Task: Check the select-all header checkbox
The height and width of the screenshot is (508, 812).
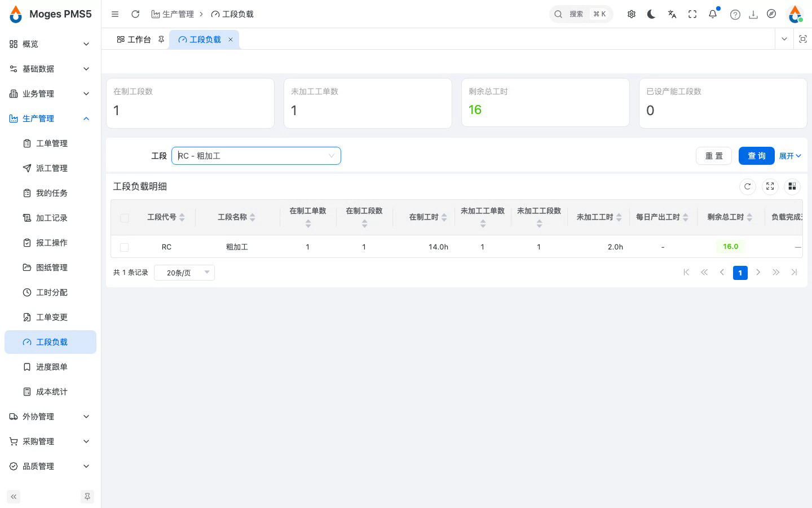Action: coord(125,218)
